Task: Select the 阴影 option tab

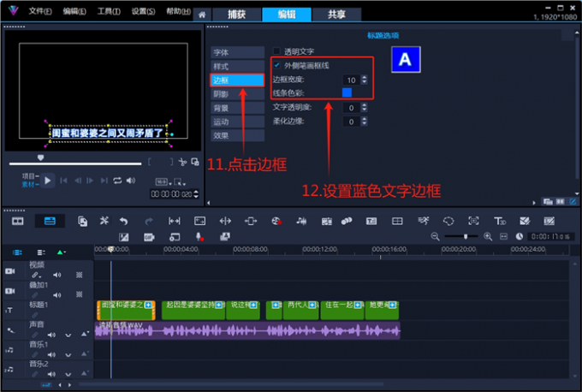Action: click(238, 94)
